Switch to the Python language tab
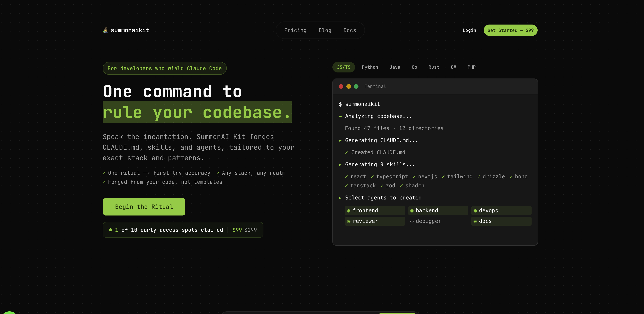 click(x=370, y=67)
